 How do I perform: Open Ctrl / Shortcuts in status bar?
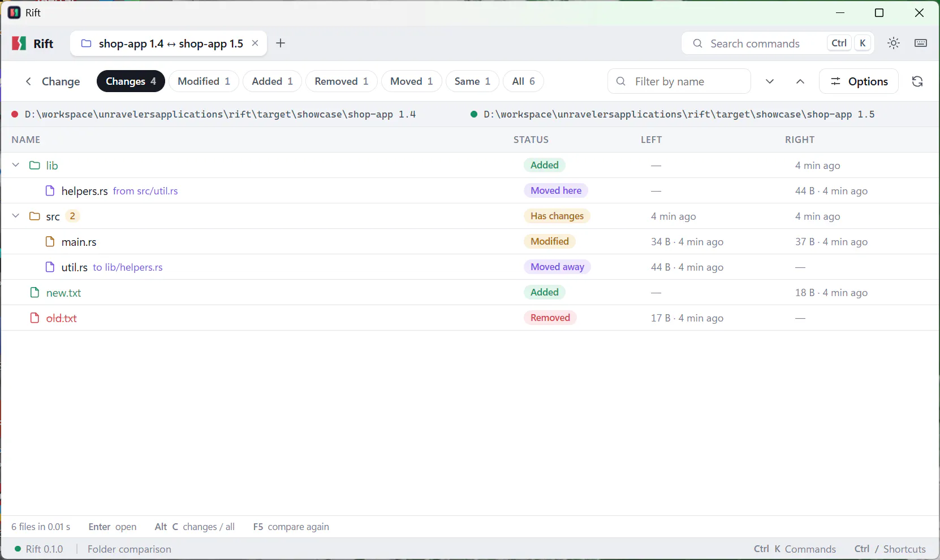[890, 549]
